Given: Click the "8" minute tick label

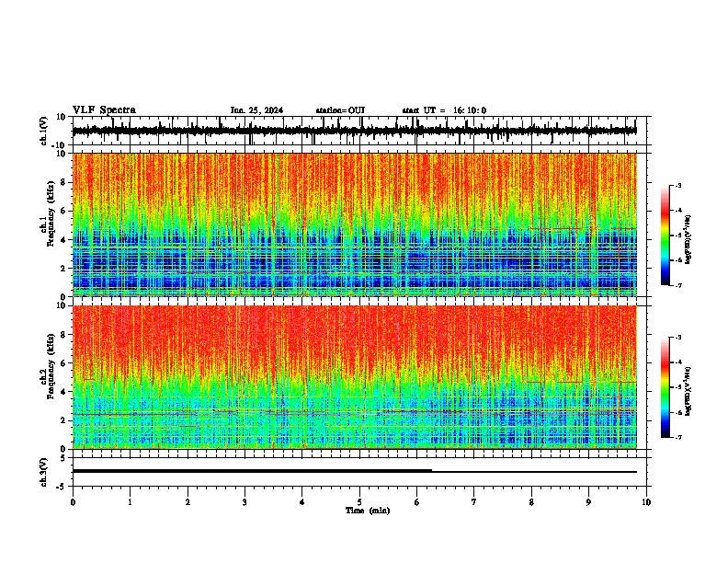Looking at the screenshot, I should tap(531, 502).
